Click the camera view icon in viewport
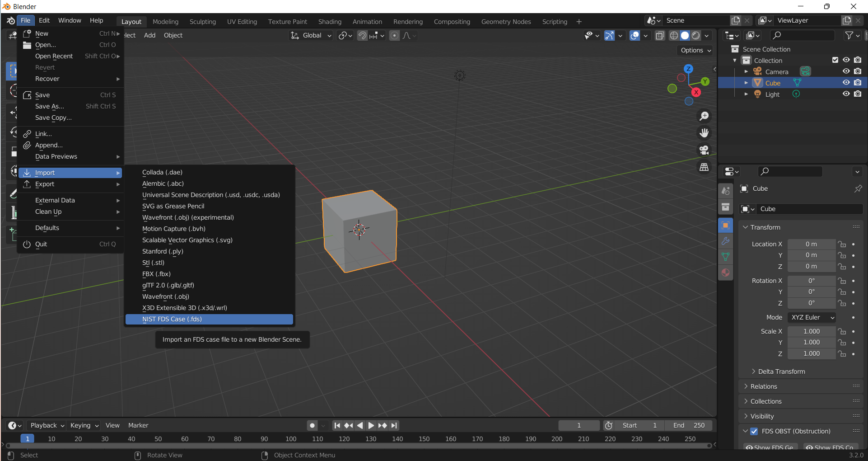Image resolution: width=868 pixels, height=461 pixels. point(704,150)
